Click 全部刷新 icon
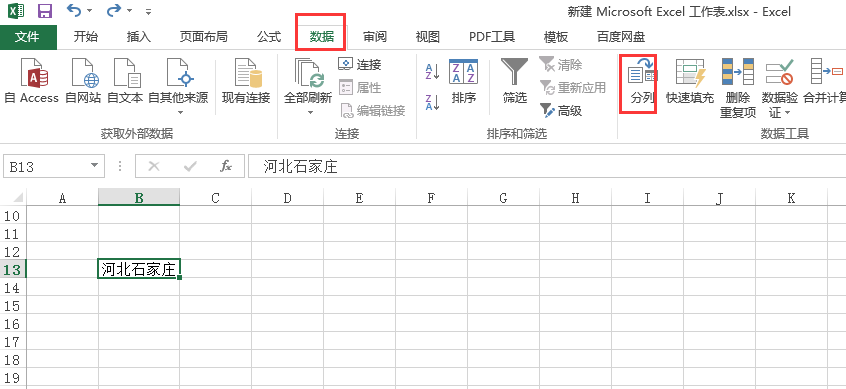 [x=308, y=74]
